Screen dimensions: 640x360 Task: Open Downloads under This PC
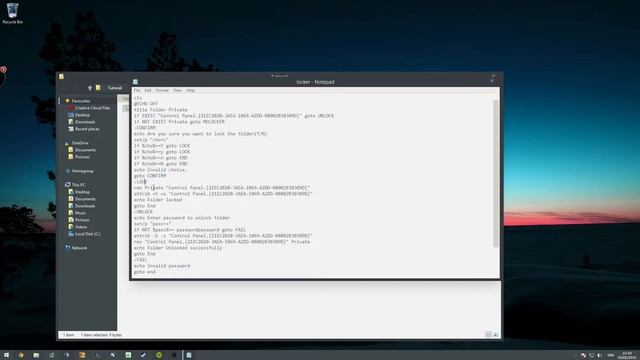tap(85, 206)
